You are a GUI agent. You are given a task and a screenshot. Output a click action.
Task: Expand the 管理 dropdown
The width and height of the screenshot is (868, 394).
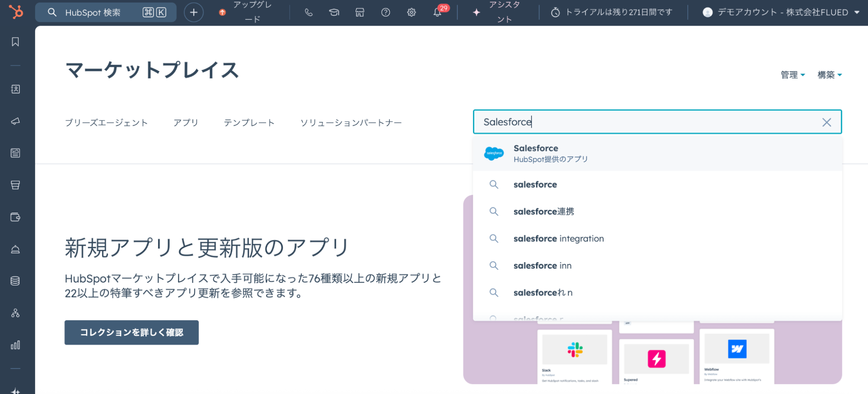(x=792, y=75)
